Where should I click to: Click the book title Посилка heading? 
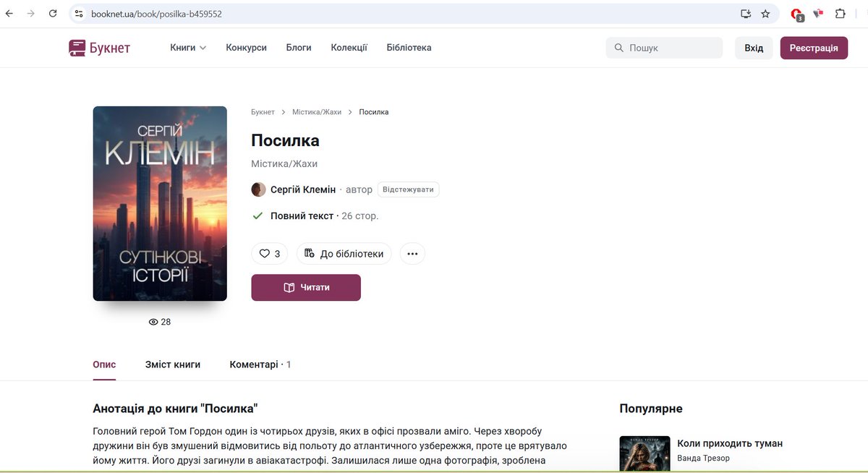click(285, 140)
